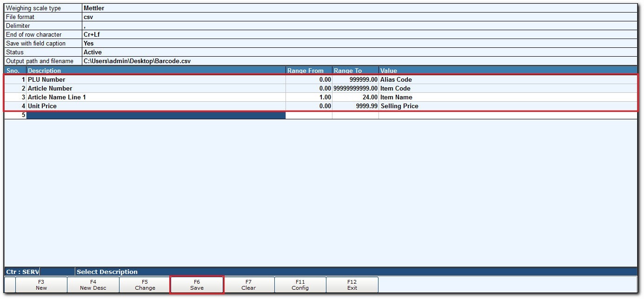Click the End of row character value Cr+Lf
The width and height of the screenshot is (644, 299).
point(92,34)
